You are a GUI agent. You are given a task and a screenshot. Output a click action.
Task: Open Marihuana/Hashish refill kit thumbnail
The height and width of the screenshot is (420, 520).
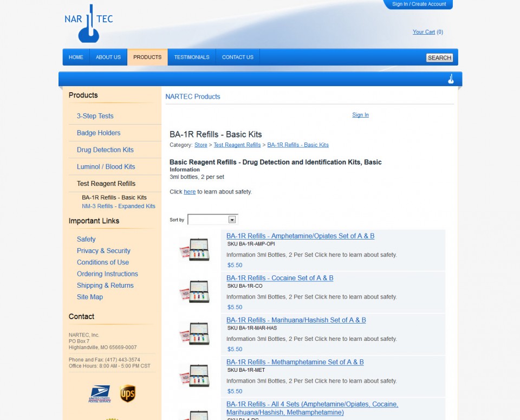195,334
